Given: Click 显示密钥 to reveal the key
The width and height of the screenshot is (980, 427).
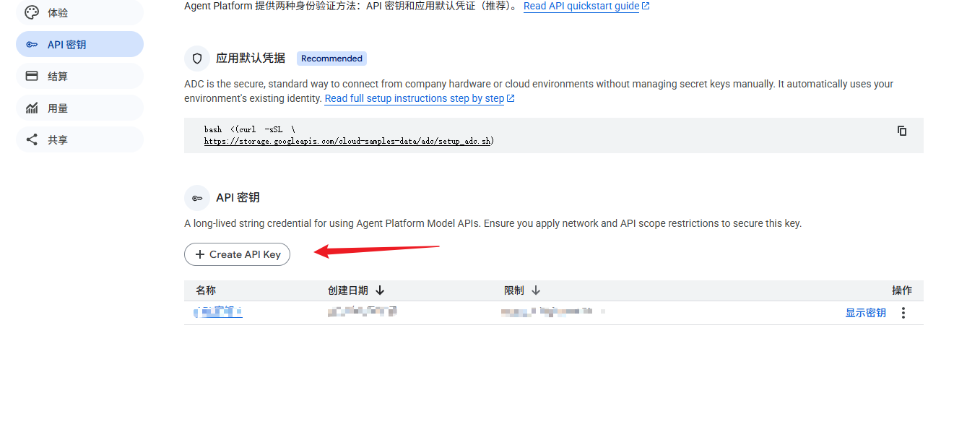Looking at the screenshot, I should [x=865, y=313].
